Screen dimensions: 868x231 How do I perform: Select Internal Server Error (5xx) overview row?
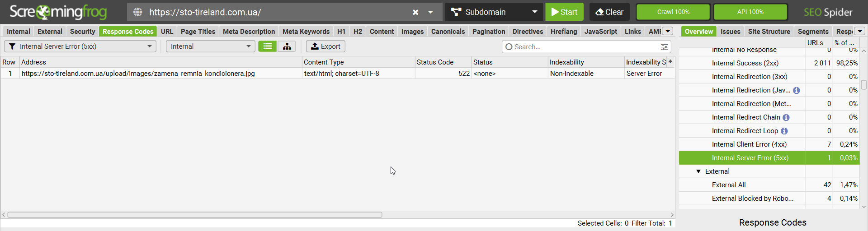[769, 158]
